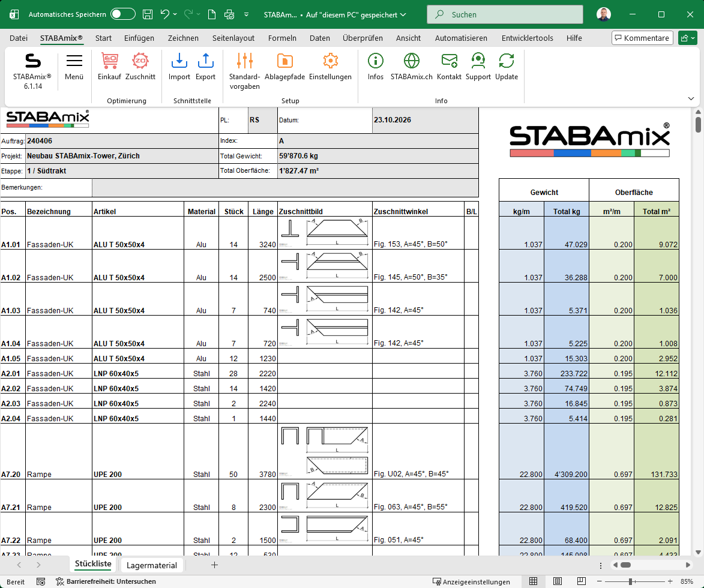This screenshot has width=704, height=588.
Task: Launch the Zuschnitt optimization
Action: 140,67
